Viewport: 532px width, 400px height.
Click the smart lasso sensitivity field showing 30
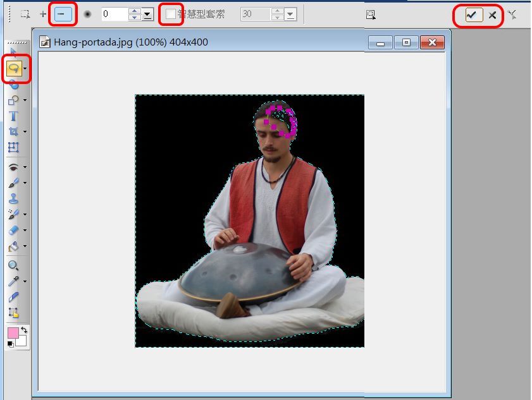256,15
